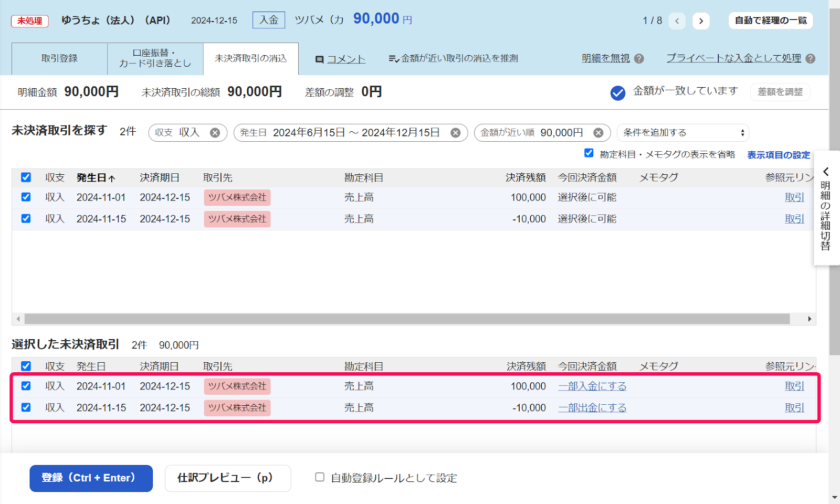
Task: Click ツバメ株式会社 tag in search row 2024-11-01
Action: point(237,197)
